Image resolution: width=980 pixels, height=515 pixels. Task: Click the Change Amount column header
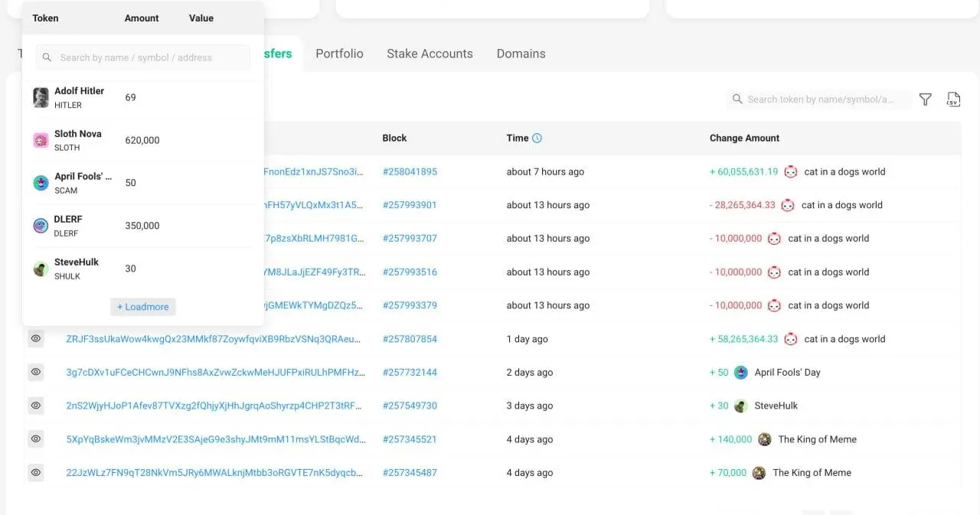(744, 139)
